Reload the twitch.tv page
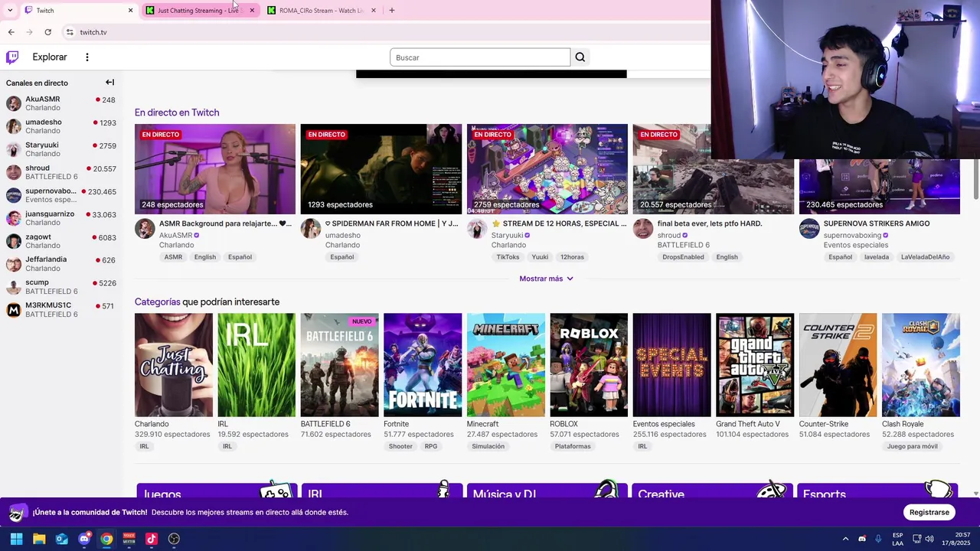 [x=47, y=32]
